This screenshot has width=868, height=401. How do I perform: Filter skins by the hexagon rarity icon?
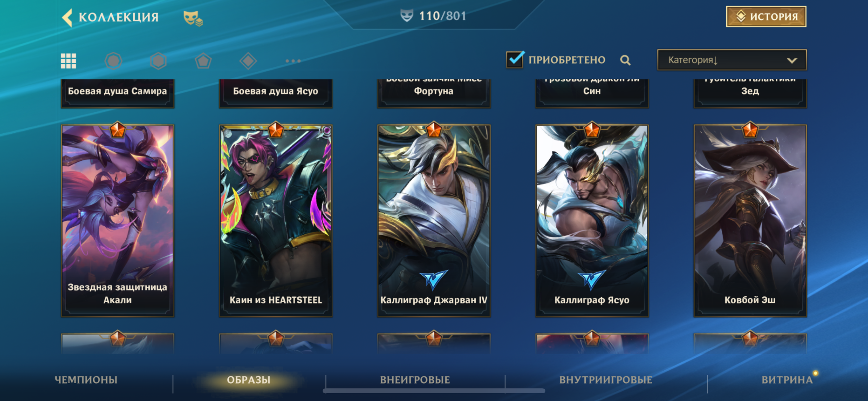tap(158, 61)
